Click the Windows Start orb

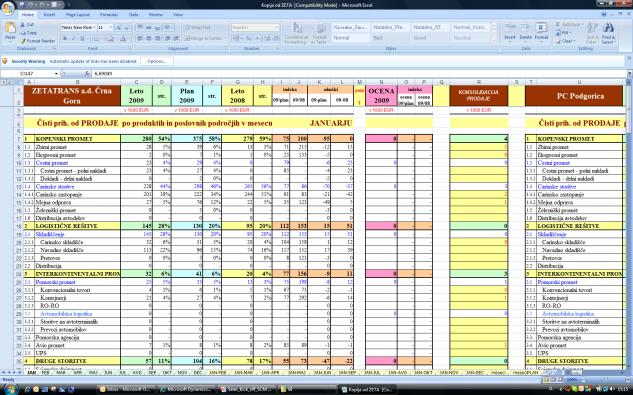pos(10,389)
